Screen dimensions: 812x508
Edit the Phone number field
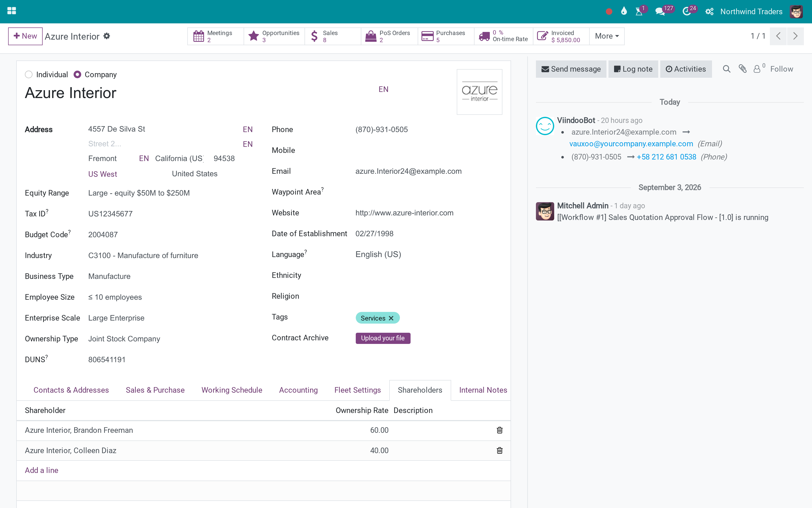tap(429, 129)
